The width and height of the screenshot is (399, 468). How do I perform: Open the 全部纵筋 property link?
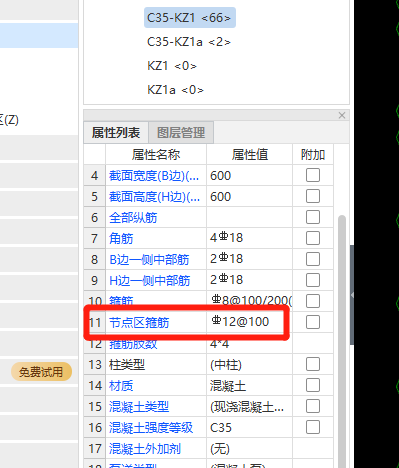(133, 218)
